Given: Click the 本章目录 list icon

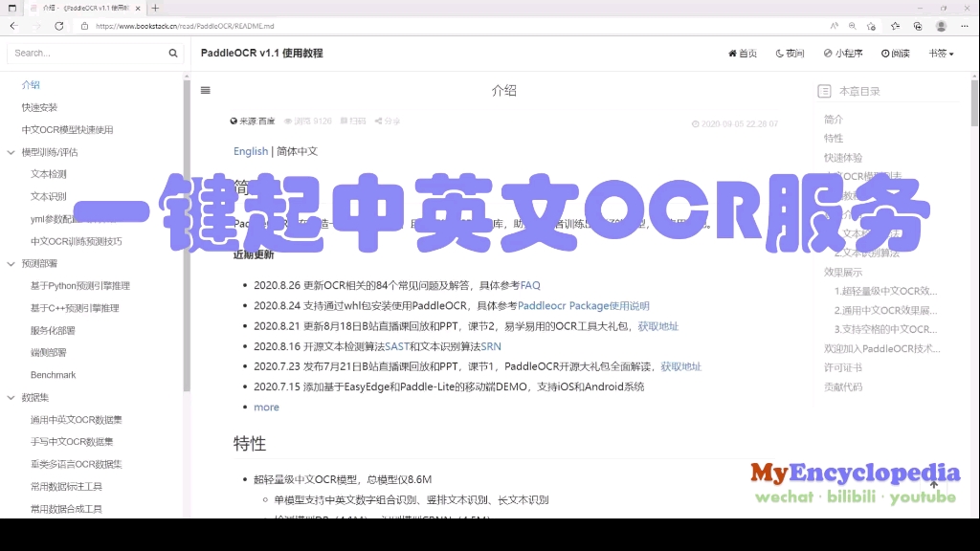Looking at the screenshot, I should point(824,91).
